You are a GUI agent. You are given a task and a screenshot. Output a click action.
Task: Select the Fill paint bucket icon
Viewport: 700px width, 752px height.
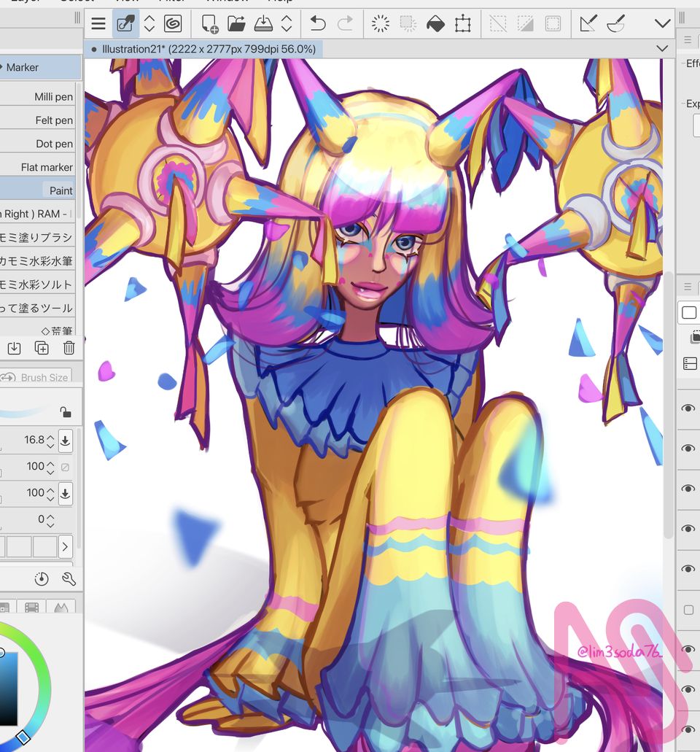point(435,24)
